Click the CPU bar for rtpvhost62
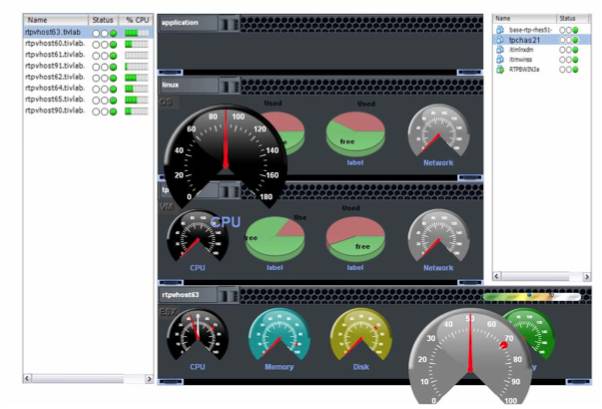Viewport: 602px width, 409px height. [136, 78]
